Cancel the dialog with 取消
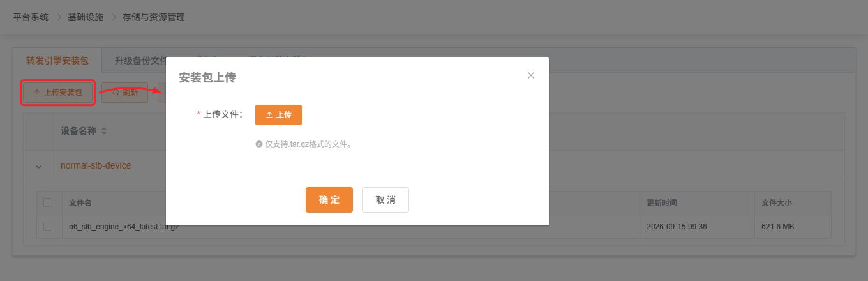 click(385, 200)
